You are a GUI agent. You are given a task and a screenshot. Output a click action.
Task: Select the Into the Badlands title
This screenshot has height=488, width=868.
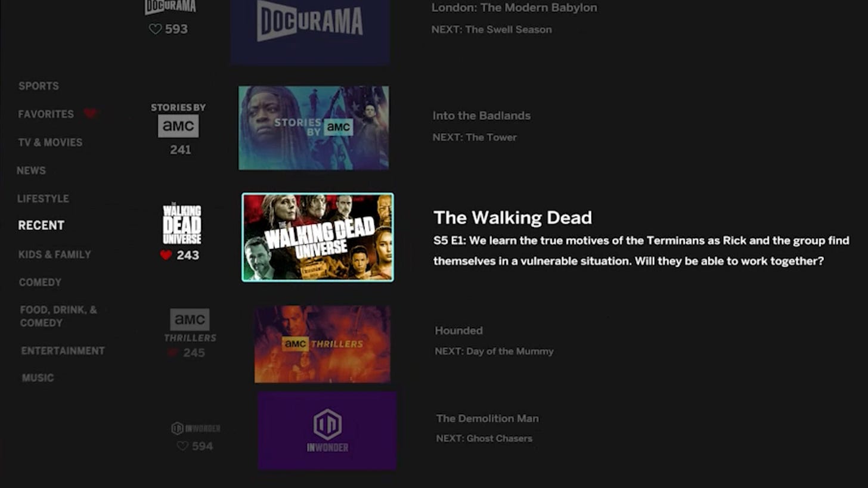tap(482, 116)
